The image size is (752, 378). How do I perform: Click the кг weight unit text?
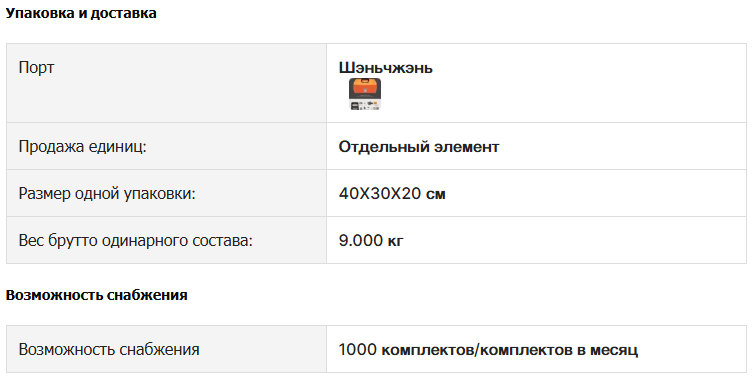tap(396, 241)
